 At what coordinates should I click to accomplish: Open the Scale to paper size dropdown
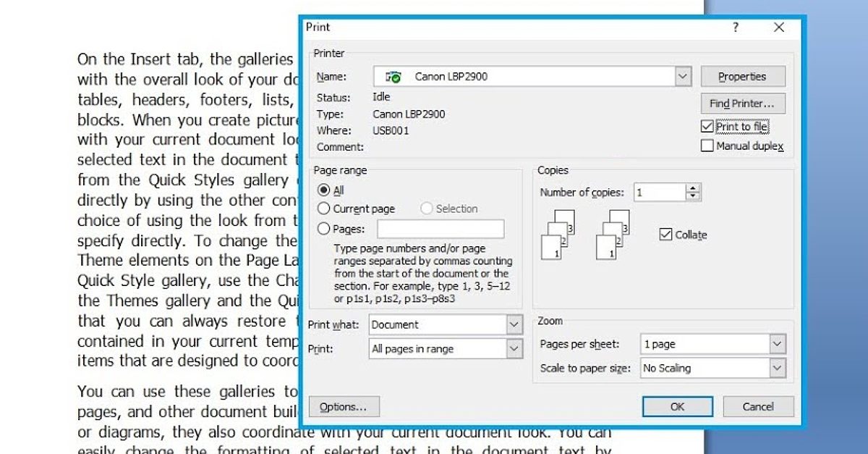(x=778, y=368)
